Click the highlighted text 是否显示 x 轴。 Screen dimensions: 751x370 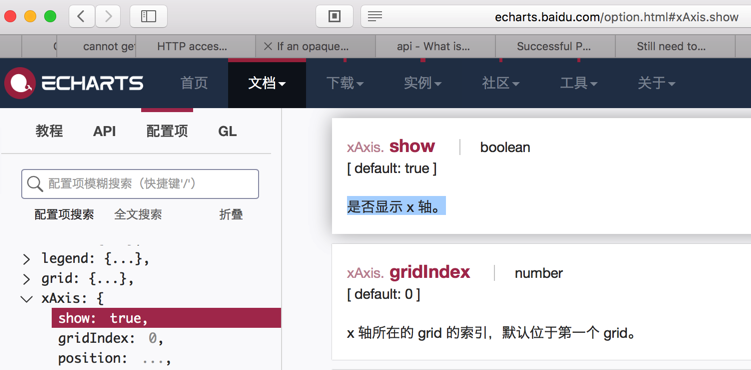(x=396, y=206)
